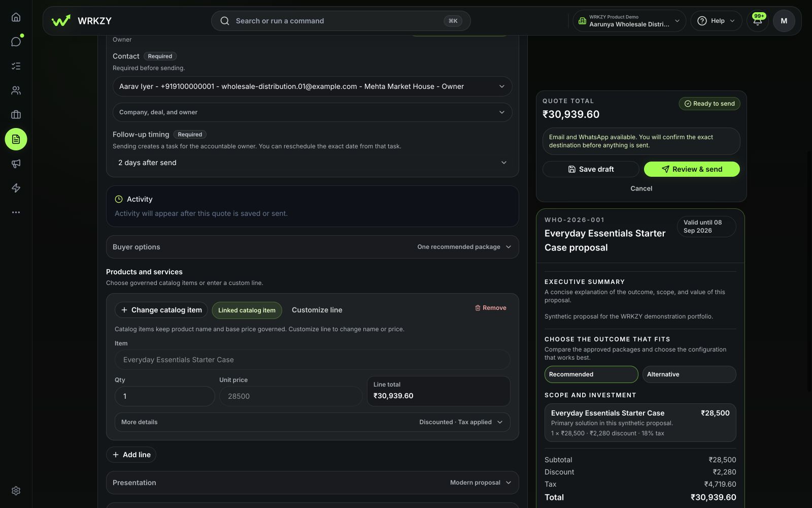The width and height of the screenshot is (812, 508).
Task: Click the Activity clock icon
Action: tap(119, 199)
